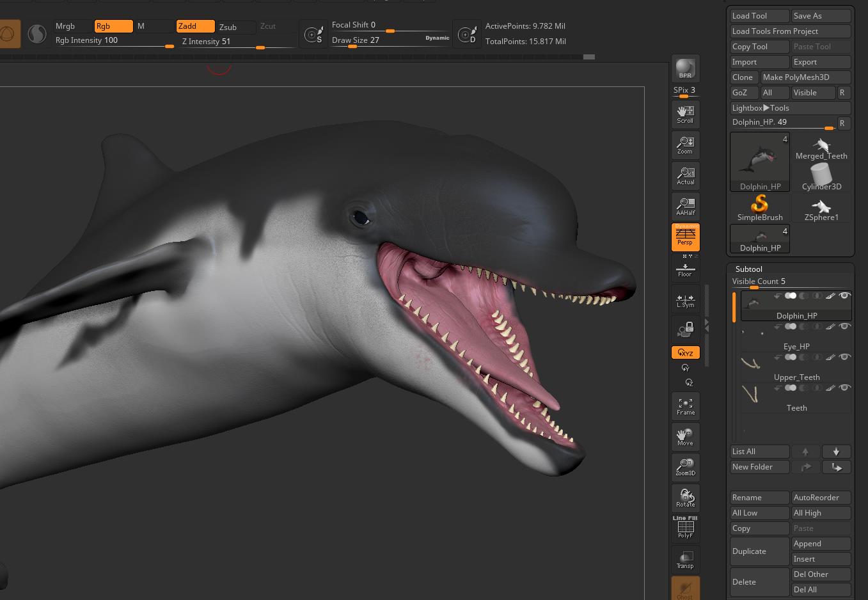Click the BPR render icon
This screenshot has width=868, height=600.
point(685,68)
